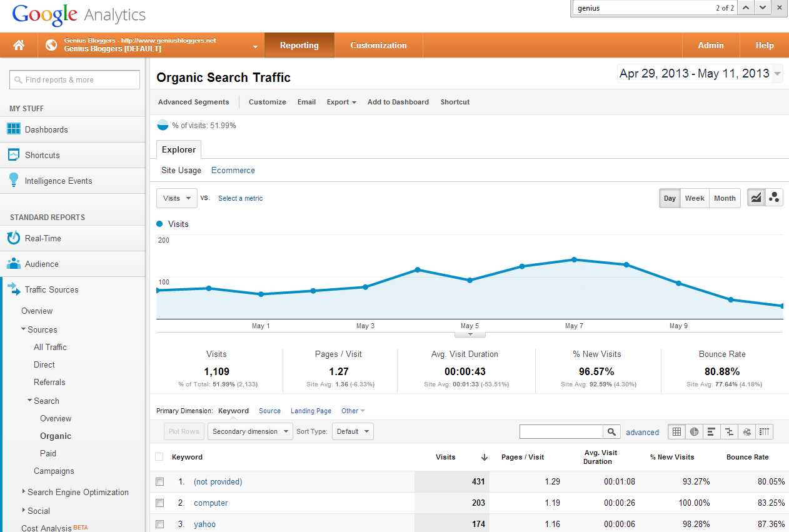789x532 pixels.
Task: Open the Help tab
Action: point(765,45)
